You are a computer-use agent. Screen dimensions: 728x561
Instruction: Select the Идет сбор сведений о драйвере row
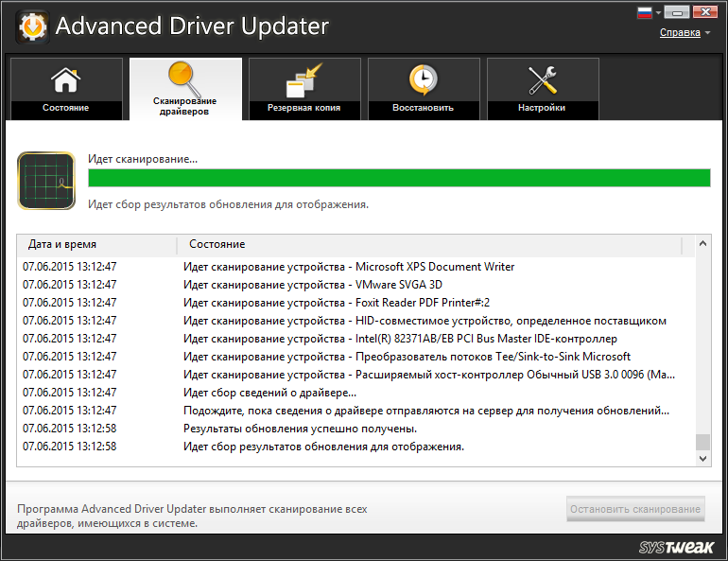355,393
